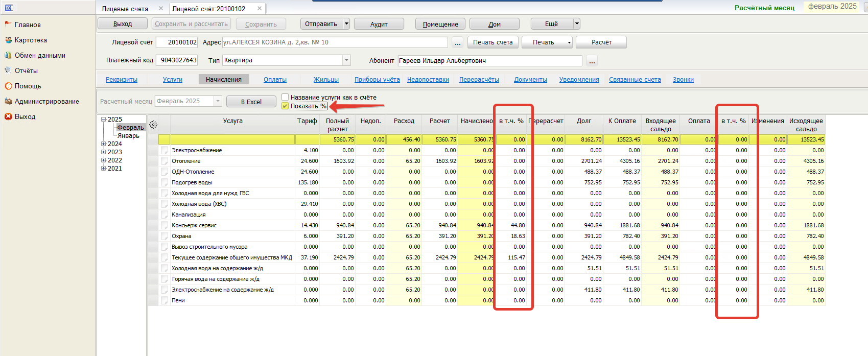The image size is (868, 356).
Task: Enable 'Название услуги как в счёте' checkbox
Action: (x=285, y=97)
